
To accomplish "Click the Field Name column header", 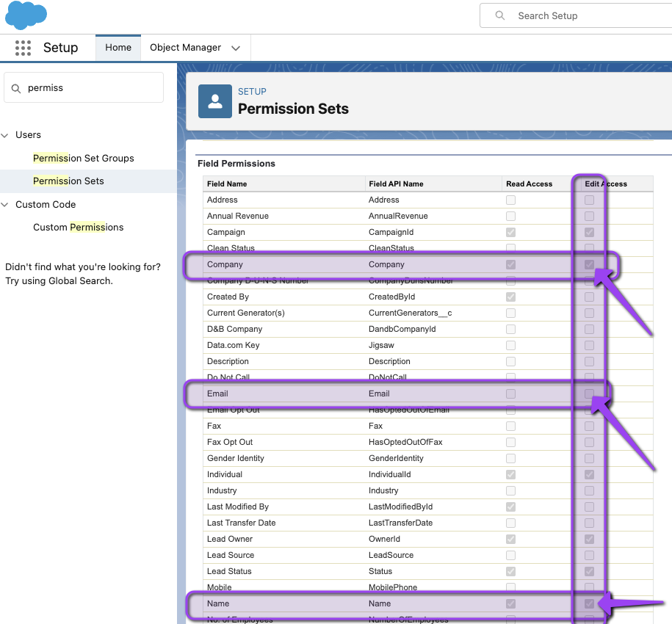I will 227,184.
